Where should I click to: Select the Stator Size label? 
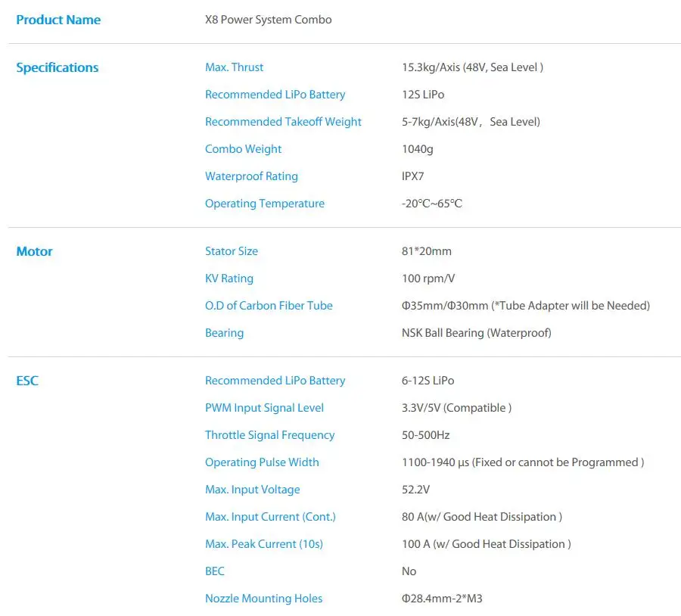(232, 251)
